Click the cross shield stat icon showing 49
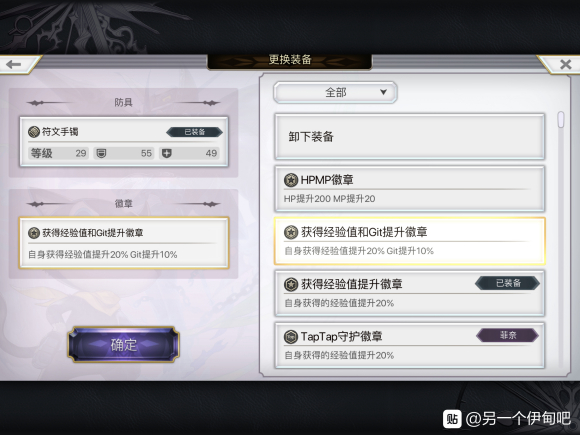580x435 pixels. coord(167,153)
